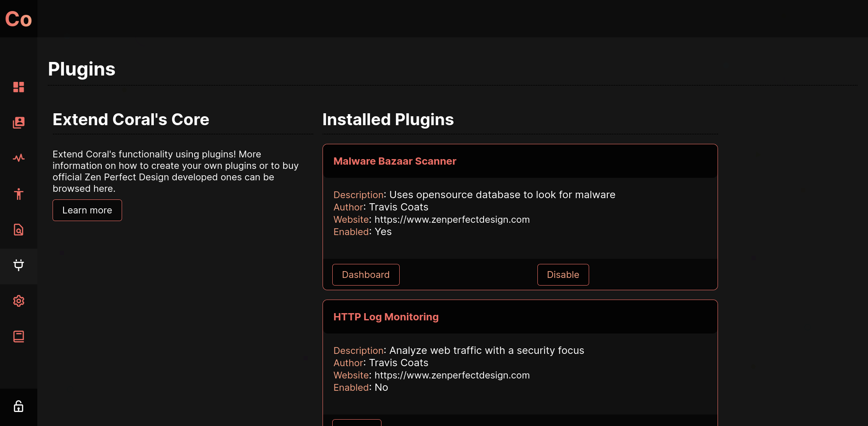This screenshot has width=868, height=426.
Task: Click the Extend Coral's Core heading
Action: (x=131, y=119)
